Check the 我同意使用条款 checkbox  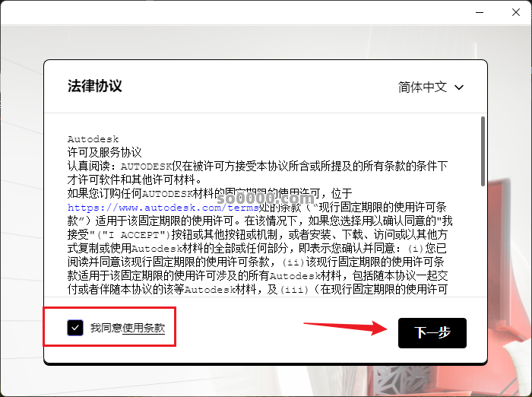click(75, 328)
